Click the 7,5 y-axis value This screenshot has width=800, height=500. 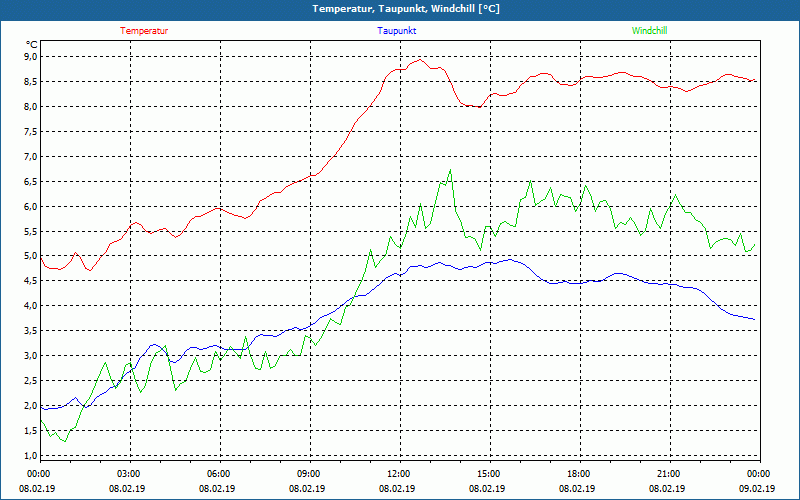32,132
